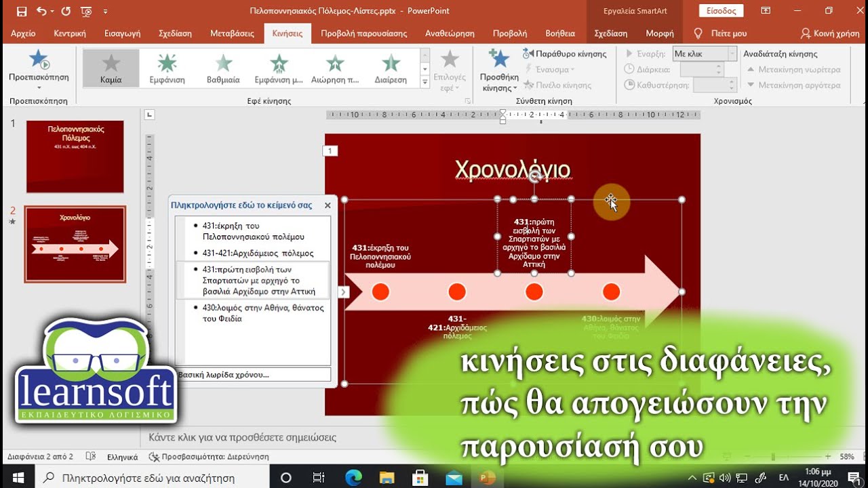
Task: Apply the Διαίρεση split animation effect
Action: [x=391, y=68]
